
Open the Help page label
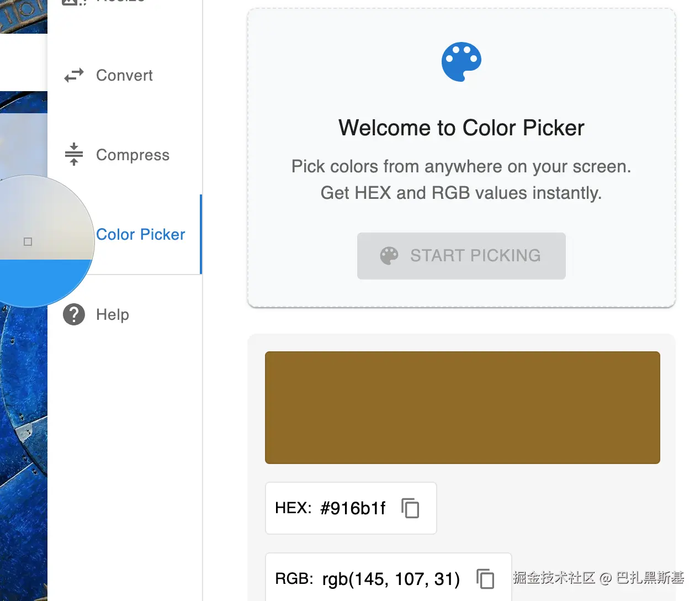(x=113, y=314)
